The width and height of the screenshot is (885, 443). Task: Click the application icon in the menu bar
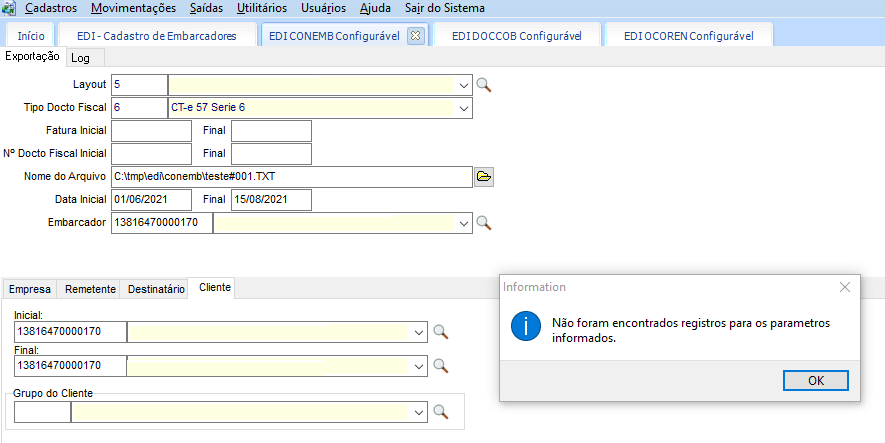coord(9,8)
